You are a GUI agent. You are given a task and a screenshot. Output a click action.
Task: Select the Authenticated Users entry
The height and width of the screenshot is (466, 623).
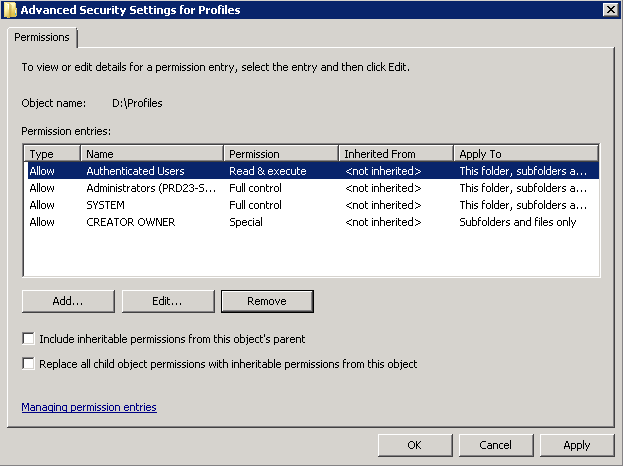312,171
